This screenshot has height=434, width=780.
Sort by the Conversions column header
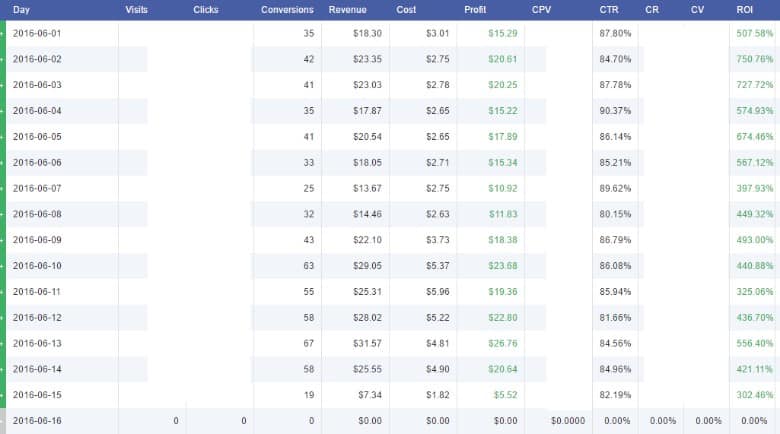(x=287, y=9)
